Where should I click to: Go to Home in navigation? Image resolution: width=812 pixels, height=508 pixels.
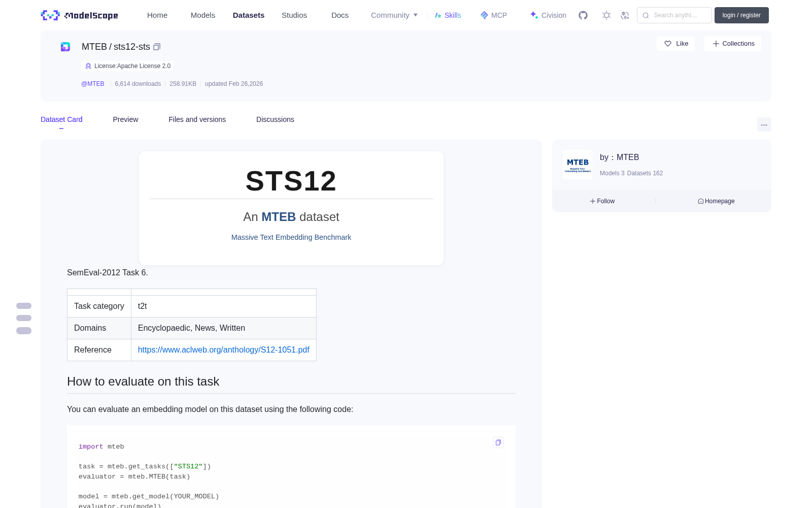tap(157, 15)
